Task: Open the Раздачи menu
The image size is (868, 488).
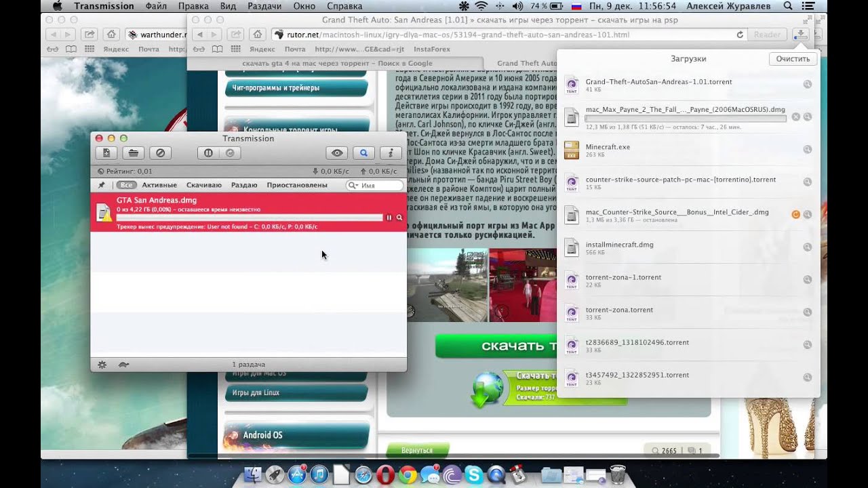Action: (x=264, y=6)
